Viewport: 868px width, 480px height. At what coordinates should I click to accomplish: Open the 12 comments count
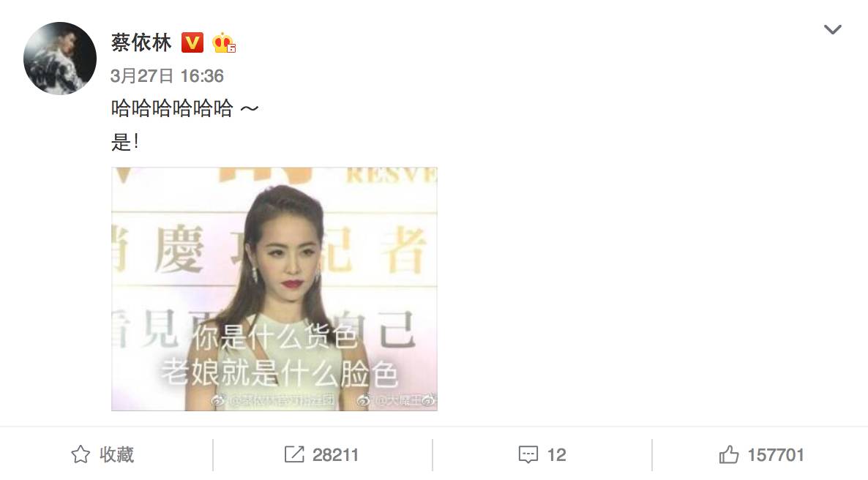click(556, 455)
